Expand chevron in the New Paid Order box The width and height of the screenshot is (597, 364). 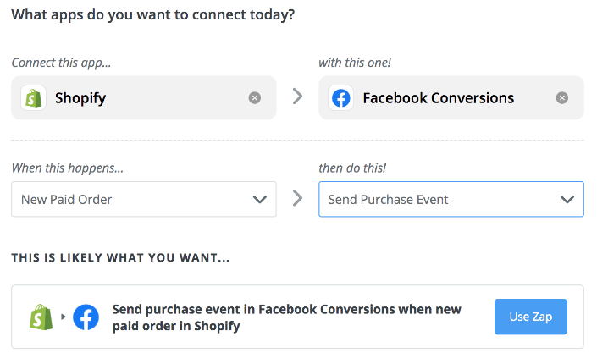point(260,200)
